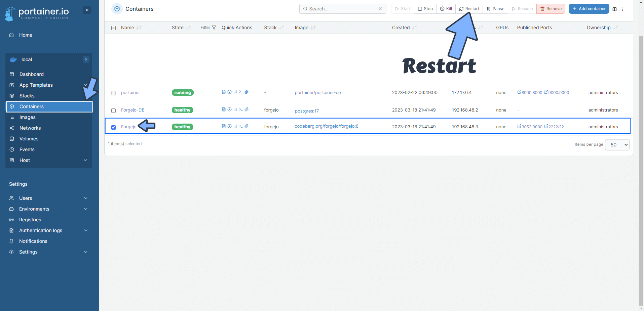Click the Kill button

tap(446, 9)
